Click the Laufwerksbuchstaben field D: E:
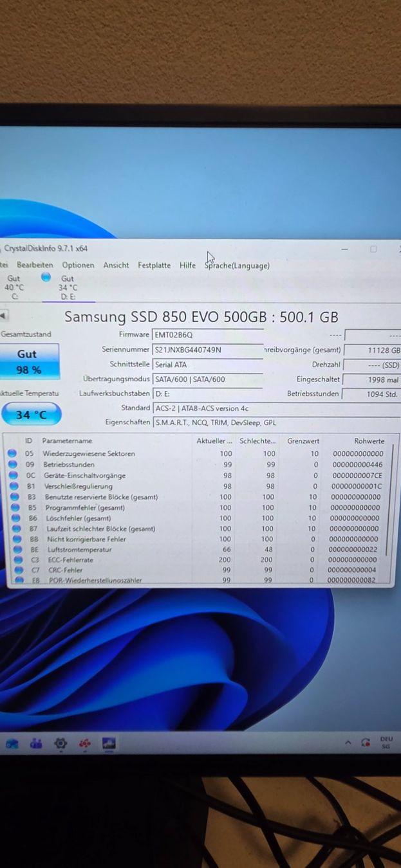The height and width of the screenshot is (868, 401). (207, 393)
